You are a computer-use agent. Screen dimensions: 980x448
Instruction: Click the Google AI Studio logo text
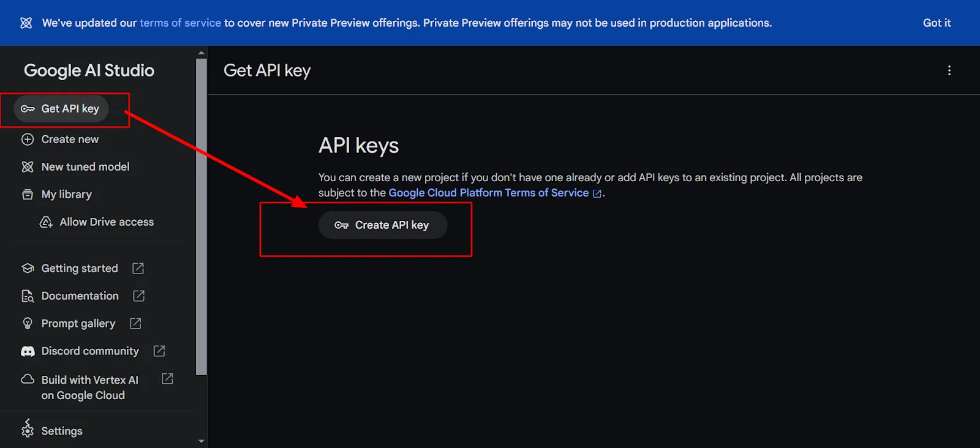pos(89,70)
